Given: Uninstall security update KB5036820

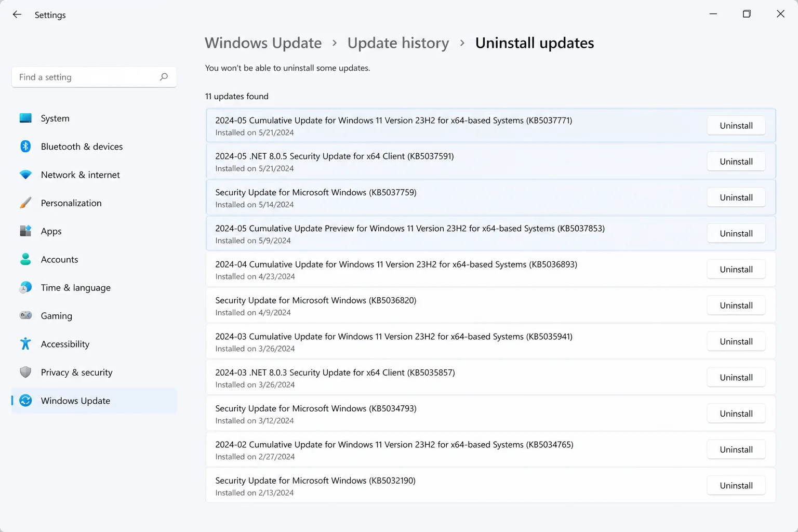Looking at the screenshot, I should coord(736,305).
